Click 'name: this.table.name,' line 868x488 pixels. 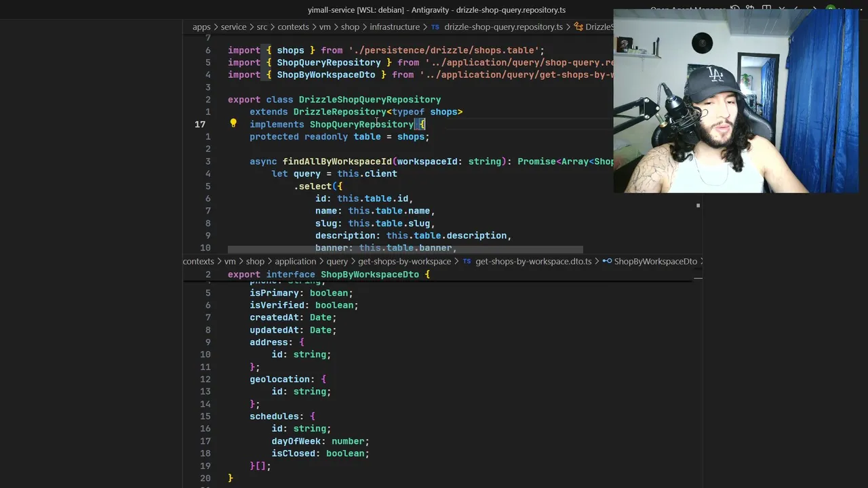tap(375, 211)
